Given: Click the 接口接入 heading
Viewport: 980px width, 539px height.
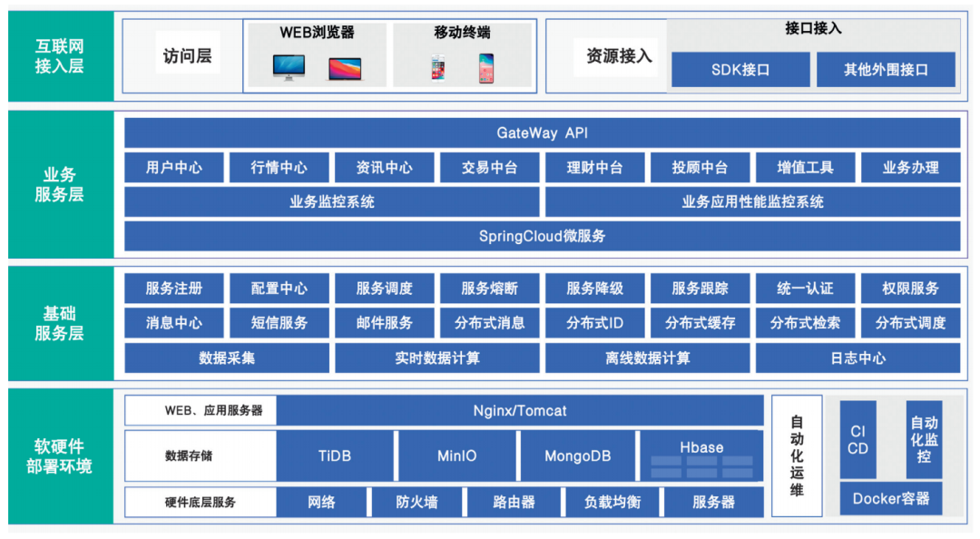Looking at the screenshot, I should point(813,29).
